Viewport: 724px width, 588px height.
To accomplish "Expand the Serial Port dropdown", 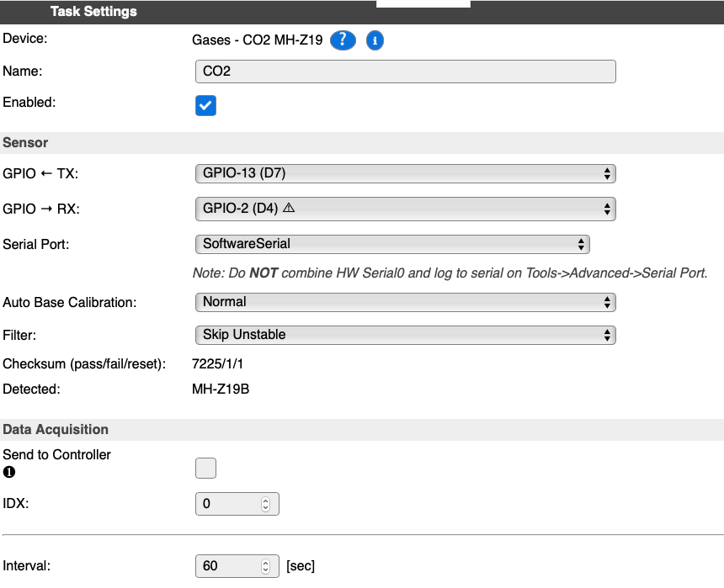I will 392,244.
